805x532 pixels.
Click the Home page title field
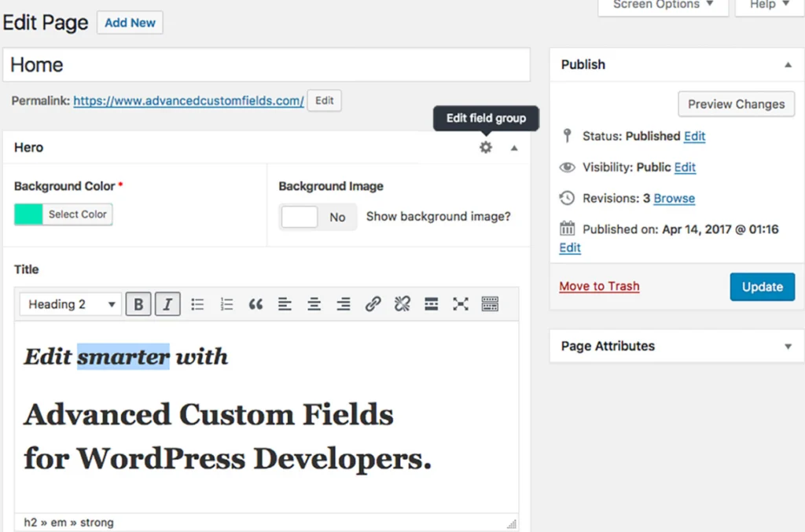pyautogui.click(x=266, y=64)
